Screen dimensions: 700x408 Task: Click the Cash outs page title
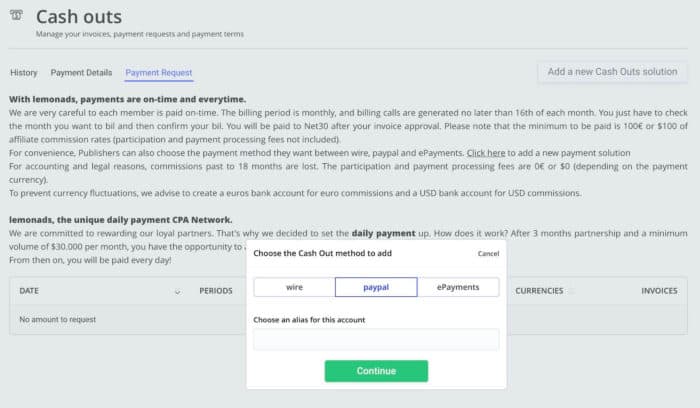click(79, 17)
